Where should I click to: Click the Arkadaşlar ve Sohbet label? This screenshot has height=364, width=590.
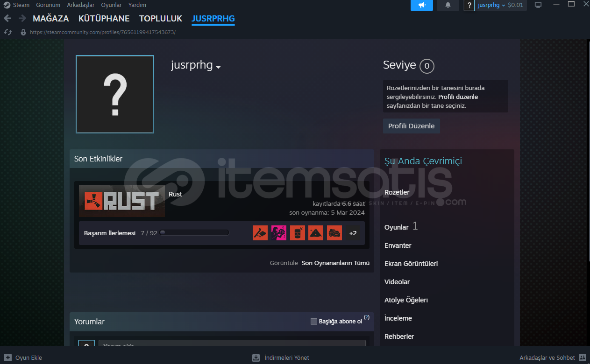coord(547,358)
